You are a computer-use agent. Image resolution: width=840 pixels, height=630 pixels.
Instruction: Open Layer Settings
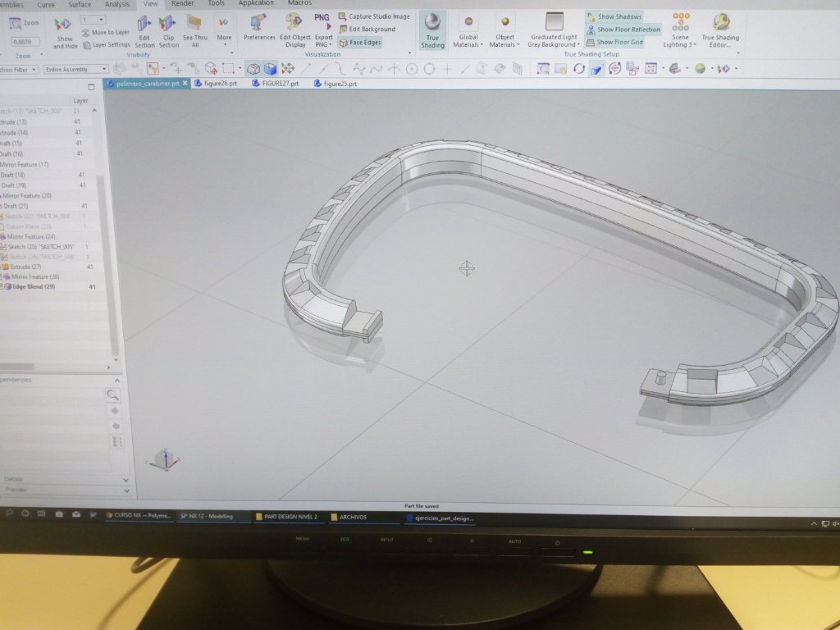107,45
